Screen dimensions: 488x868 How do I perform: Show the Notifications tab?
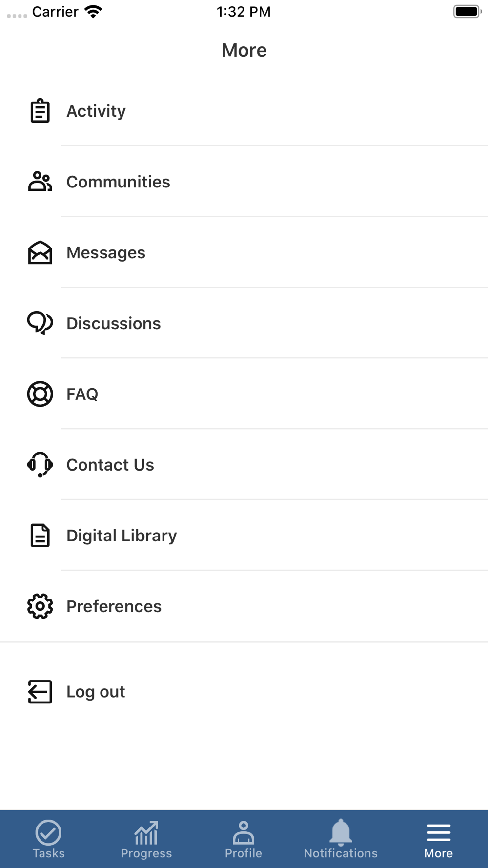pos(341,839)
